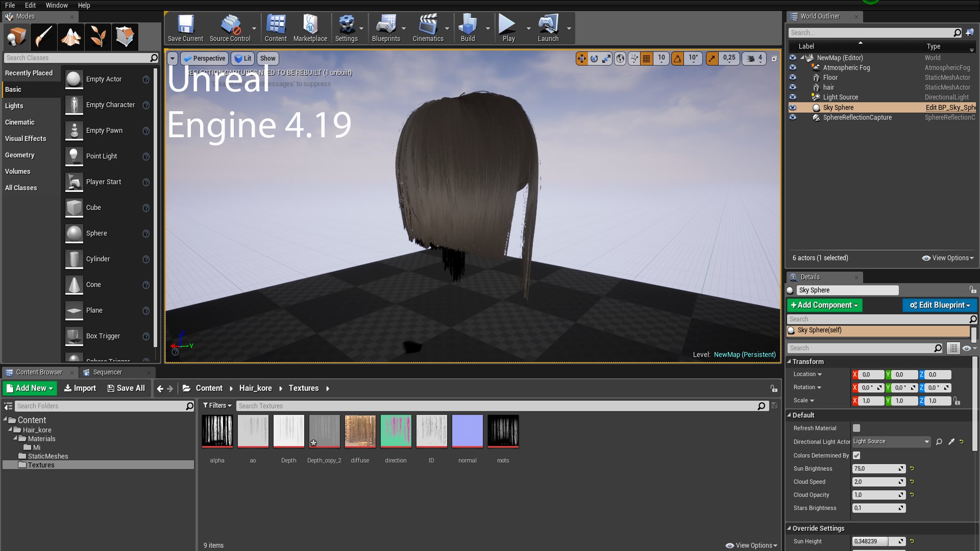Select the Geometry Editing mode icon
980x551 pixels.
125,37
